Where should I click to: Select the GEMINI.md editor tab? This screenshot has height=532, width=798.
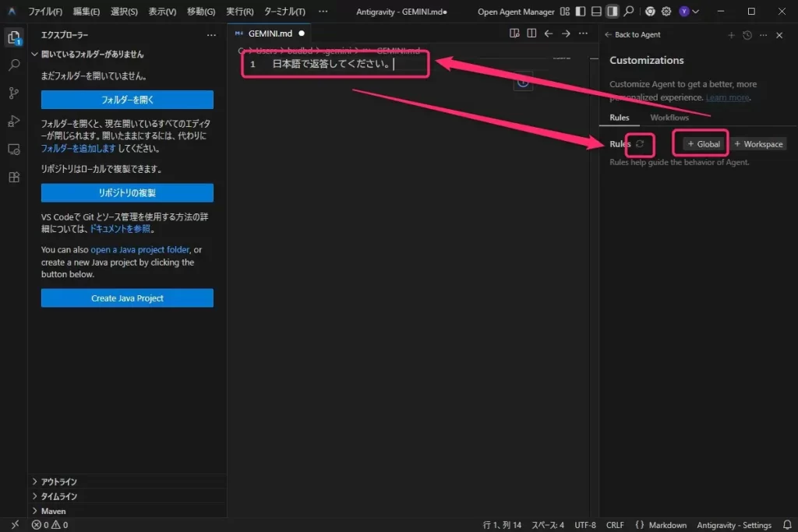(x=270, y=33)
